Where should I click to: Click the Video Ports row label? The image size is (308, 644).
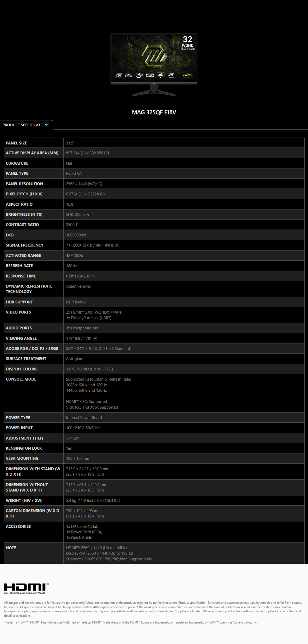[x=18, y=312]
